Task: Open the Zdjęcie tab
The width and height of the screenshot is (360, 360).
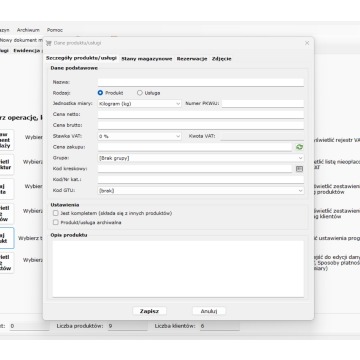Action: click(x=222, y=59)
